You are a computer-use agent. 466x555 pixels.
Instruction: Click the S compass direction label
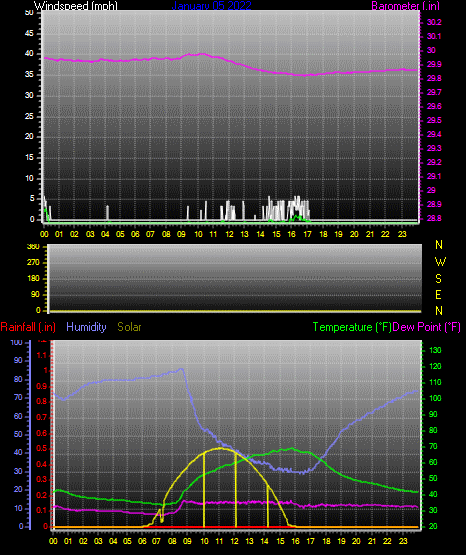[x=439, y=279]
